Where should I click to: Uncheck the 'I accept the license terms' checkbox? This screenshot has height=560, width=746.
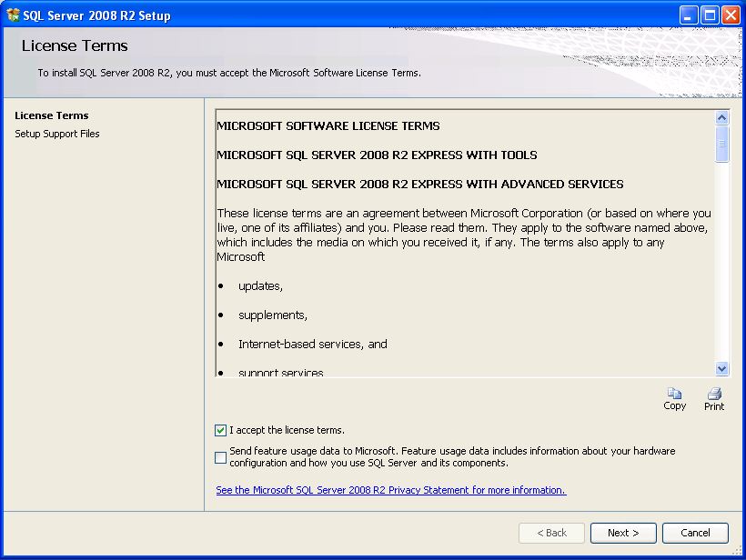221,431
